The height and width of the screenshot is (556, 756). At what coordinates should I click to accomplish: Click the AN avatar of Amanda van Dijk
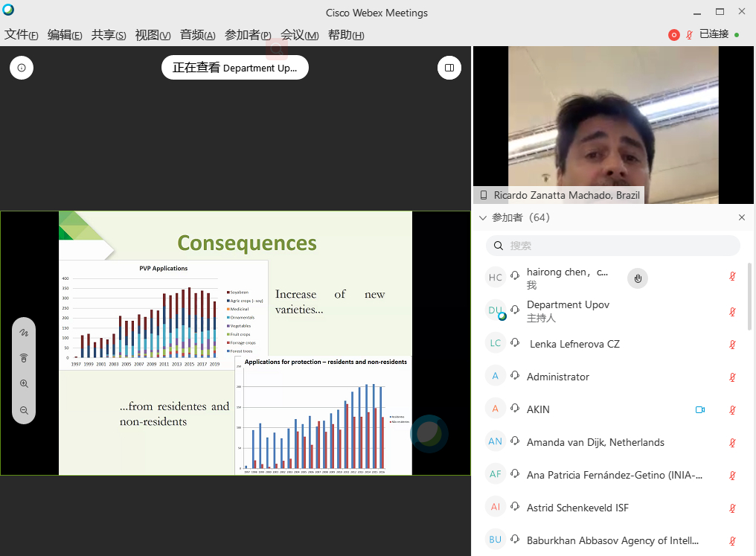(495, 441)
